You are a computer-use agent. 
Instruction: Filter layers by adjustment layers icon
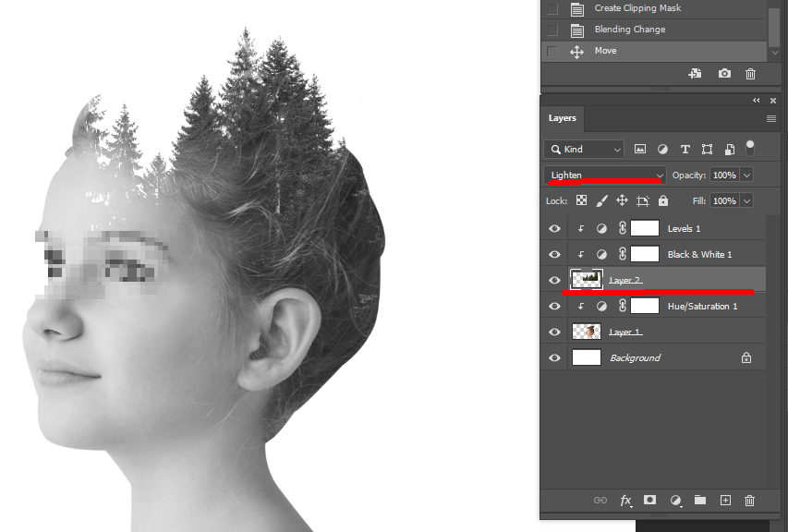(663, 150)
